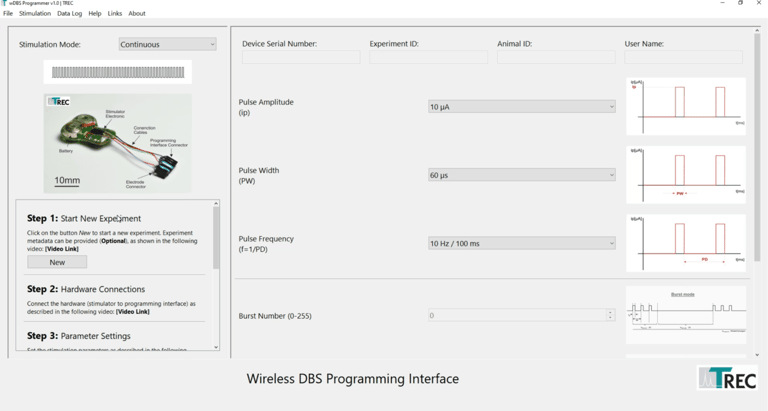768x411 pixels.
Task: Open the Data Log menu
Action: click(x=70, y=14)
